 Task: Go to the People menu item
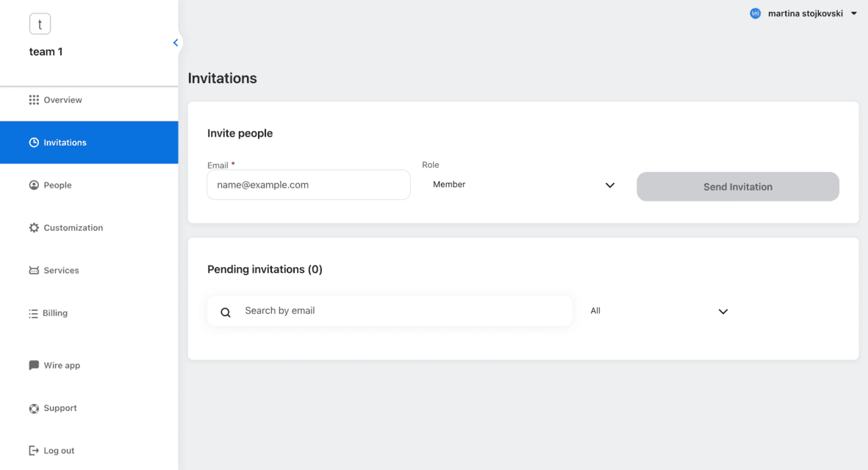57,185
